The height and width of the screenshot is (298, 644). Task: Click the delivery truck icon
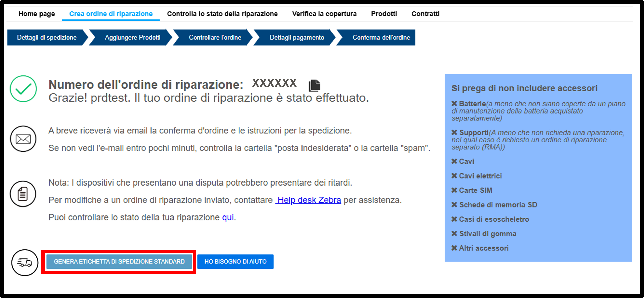(x=25, y=262)
